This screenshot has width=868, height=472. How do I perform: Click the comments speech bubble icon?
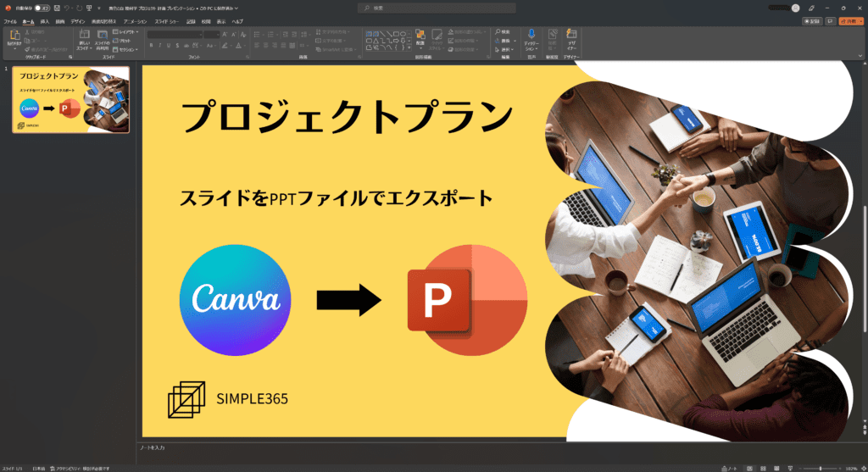pyautogui.click(x=830, y=21)
